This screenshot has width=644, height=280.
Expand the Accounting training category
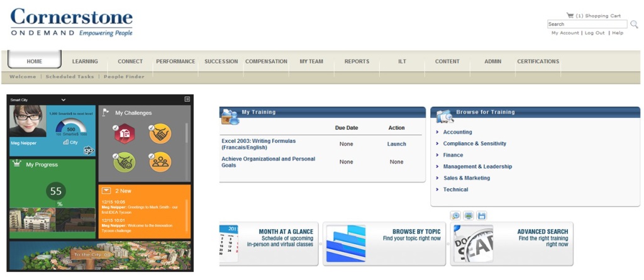(457, 132)
